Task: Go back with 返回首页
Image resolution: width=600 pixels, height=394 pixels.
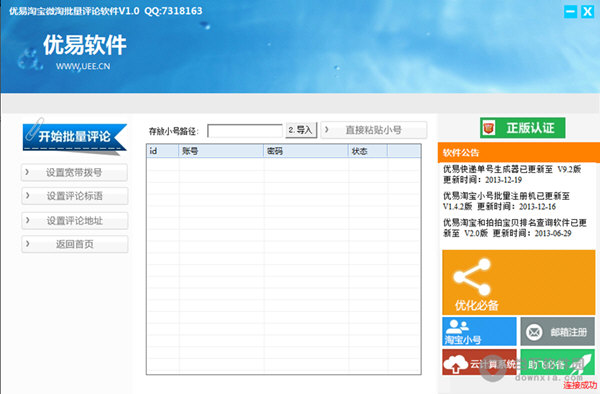Action: [75, 244]
